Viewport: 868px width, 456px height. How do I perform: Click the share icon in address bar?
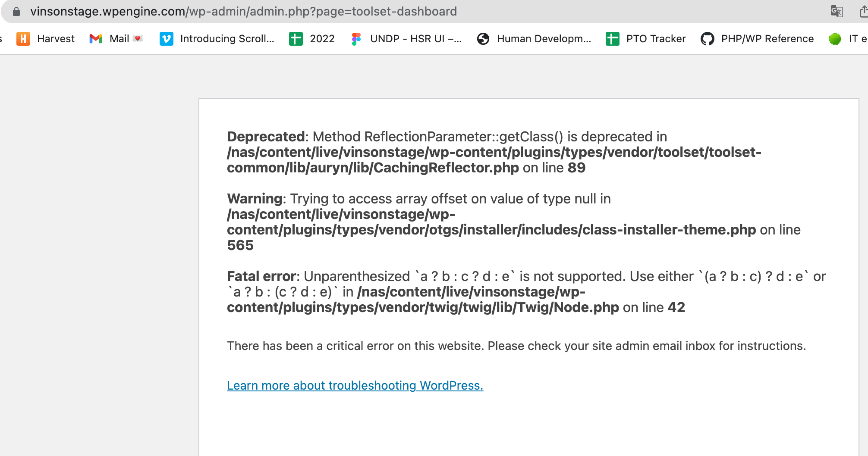863,12
